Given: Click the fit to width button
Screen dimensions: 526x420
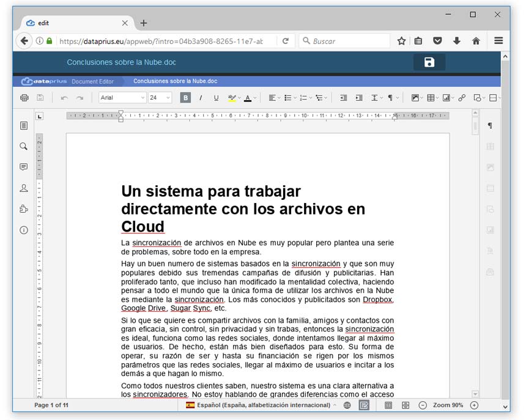Looking at the screenshot, I should [x=406, y=405].
